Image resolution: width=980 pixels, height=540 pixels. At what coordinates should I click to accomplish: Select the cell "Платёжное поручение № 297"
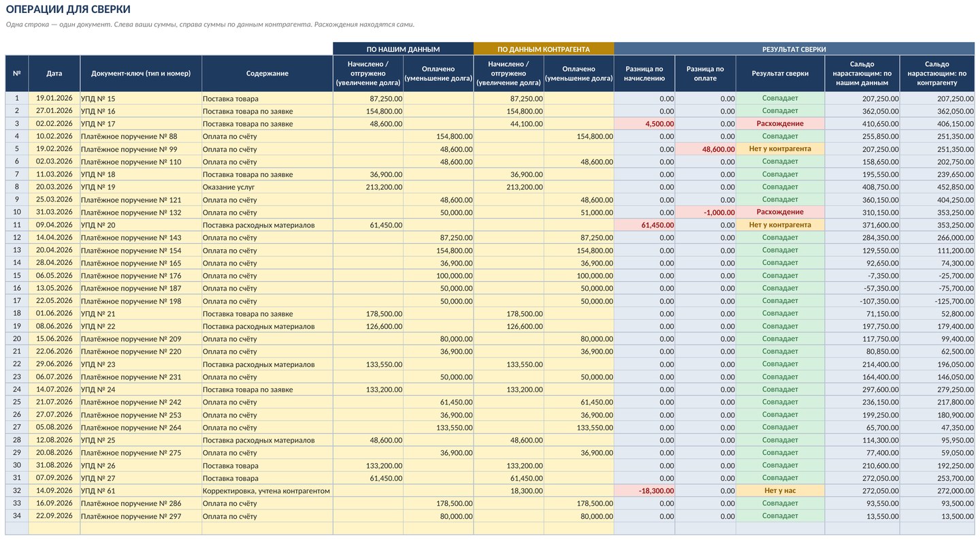[141, 515]
